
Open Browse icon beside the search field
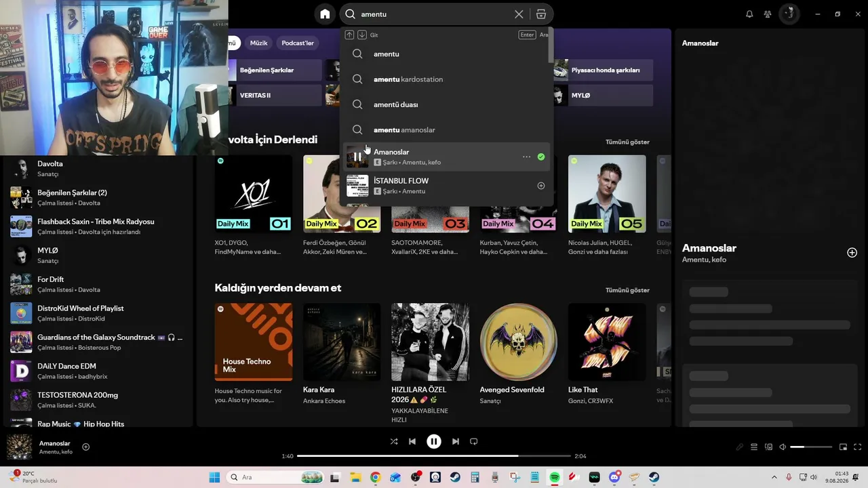(540, 14)
